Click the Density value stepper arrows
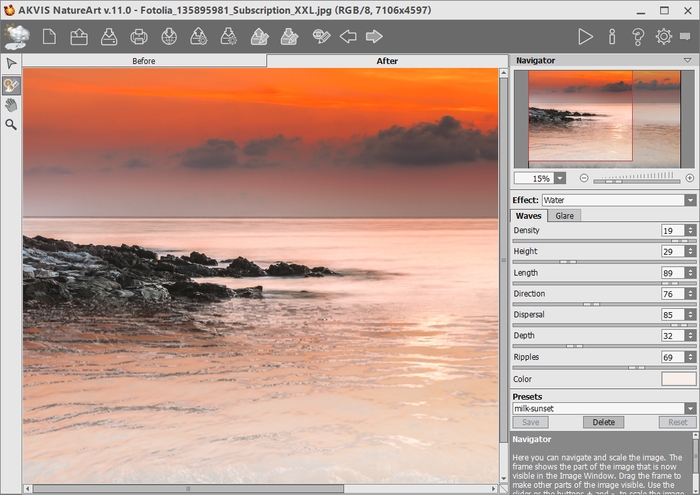The width and height of the screenshot is (700, 495). (691, 230)
